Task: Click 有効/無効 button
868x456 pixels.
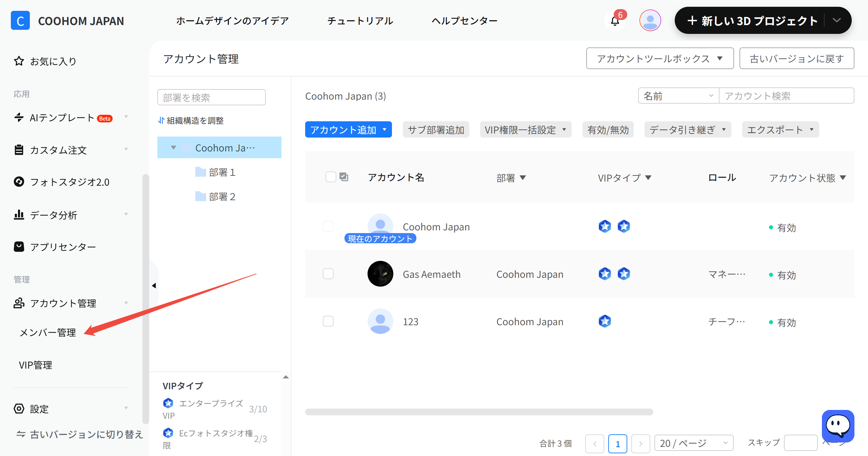Action: click(x=608, y=129)
